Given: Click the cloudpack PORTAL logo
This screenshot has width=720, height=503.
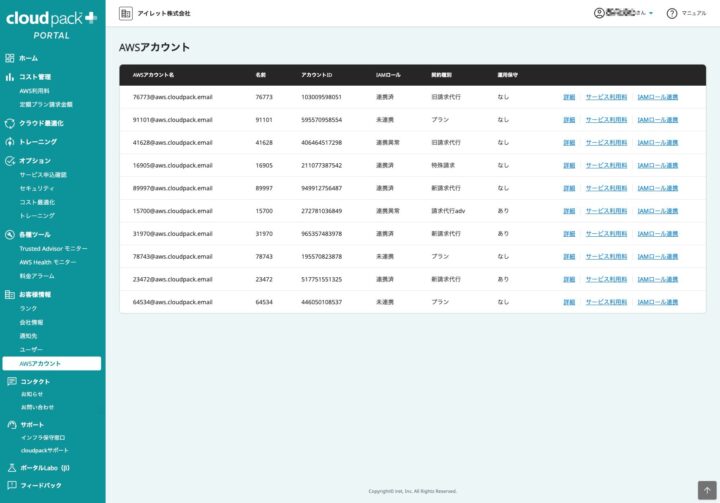Looking at the screenshot, I should pyautogui.click(x=51, y=24).
